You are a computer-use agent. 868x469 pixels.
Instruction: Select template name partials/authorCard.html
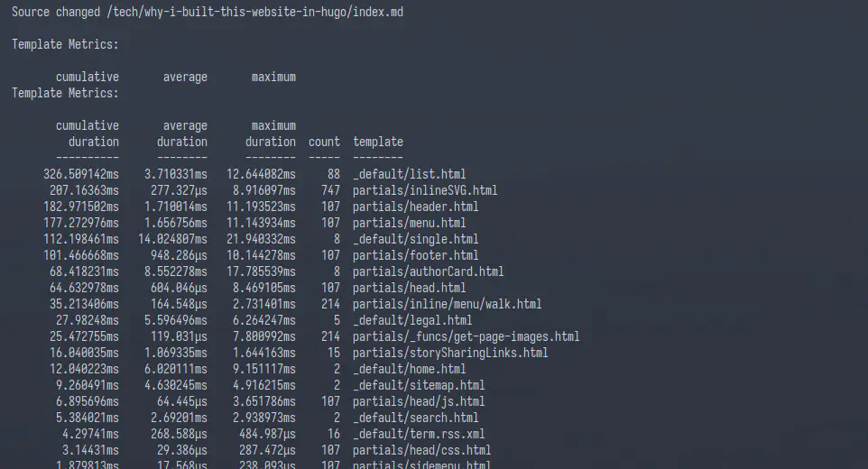429,271
